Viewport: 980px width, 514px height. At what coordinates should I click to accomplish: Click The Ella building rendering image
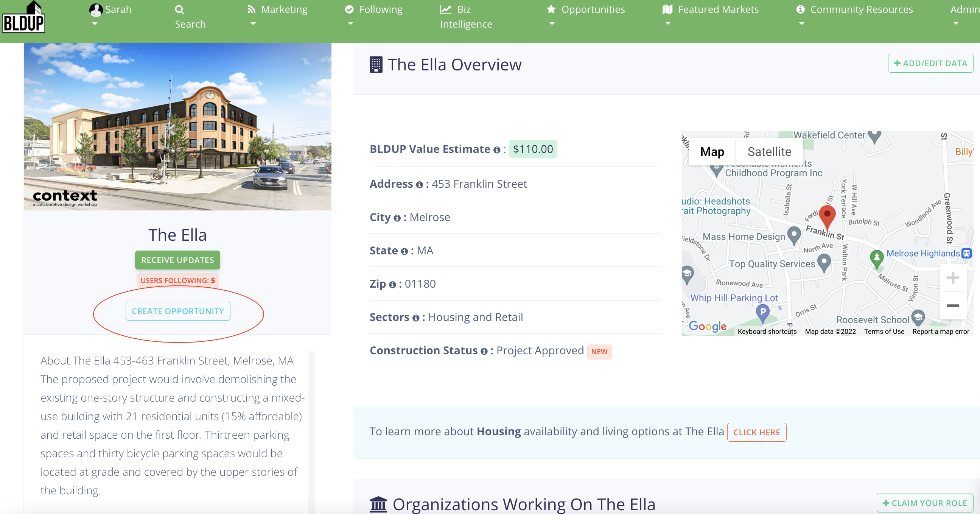tap(178, 126)
